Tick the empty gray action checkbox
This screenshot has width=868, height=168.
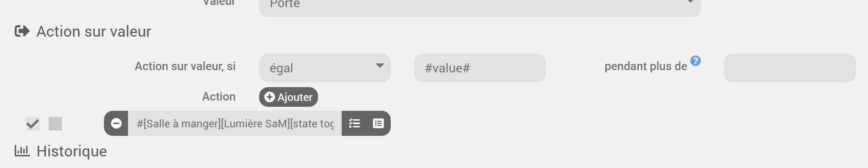click(55, 124)
